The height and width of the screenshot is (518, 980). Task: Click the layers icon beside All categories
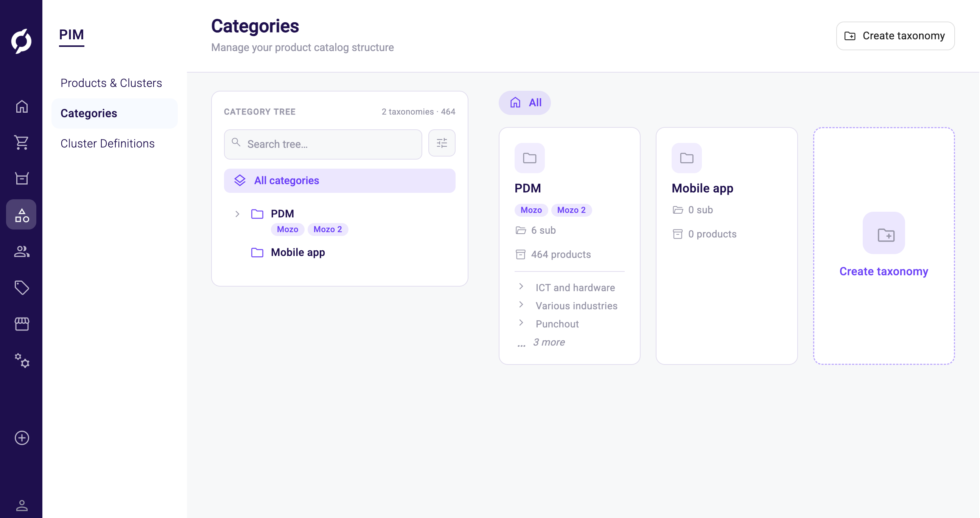[240, 180]
